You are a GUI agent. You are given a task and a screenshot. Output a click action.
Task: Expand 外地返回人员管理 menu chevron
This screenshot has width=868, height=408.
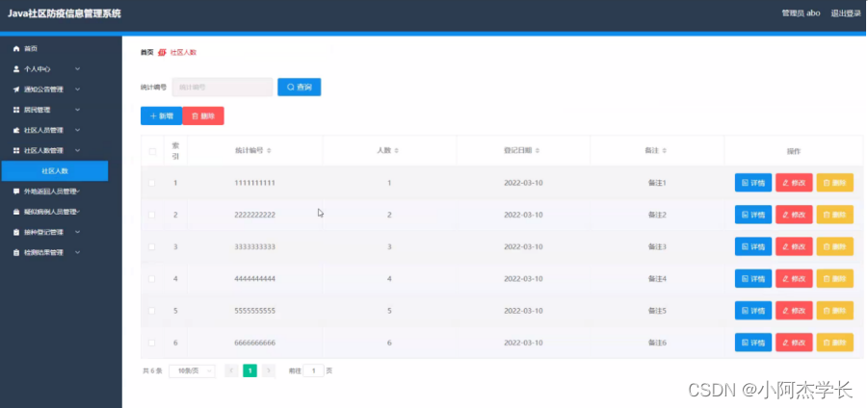pyautogui.click(x=78, y=191)
